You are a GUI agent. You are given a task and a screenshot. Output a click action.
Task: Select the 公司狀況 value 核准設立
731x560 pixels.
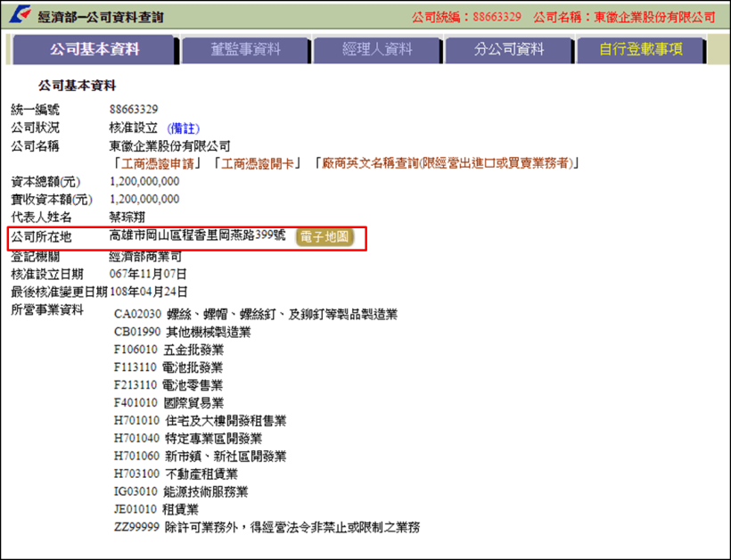(x=134, y=128)
